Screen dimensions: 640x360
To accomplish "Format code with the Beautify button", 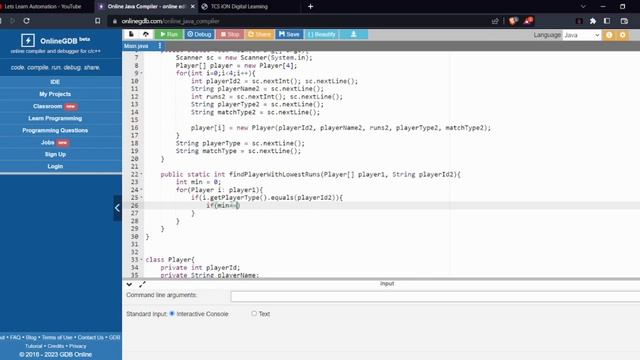I will pyautogui.click(x=322, y=34).
